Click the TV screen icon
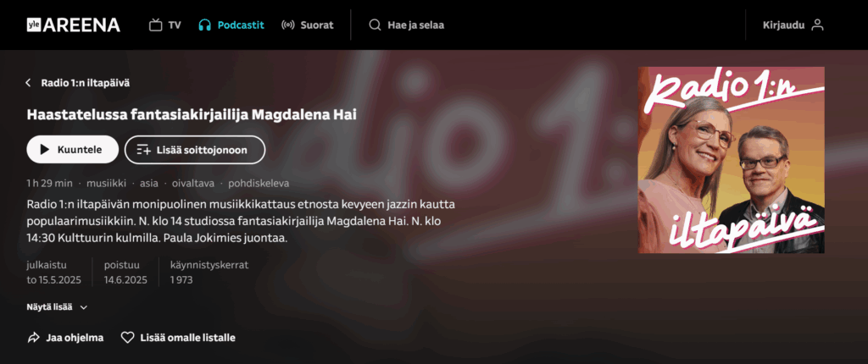Viewport: 868px width, 364px height. pyautogui.click(x=156, y=25)
